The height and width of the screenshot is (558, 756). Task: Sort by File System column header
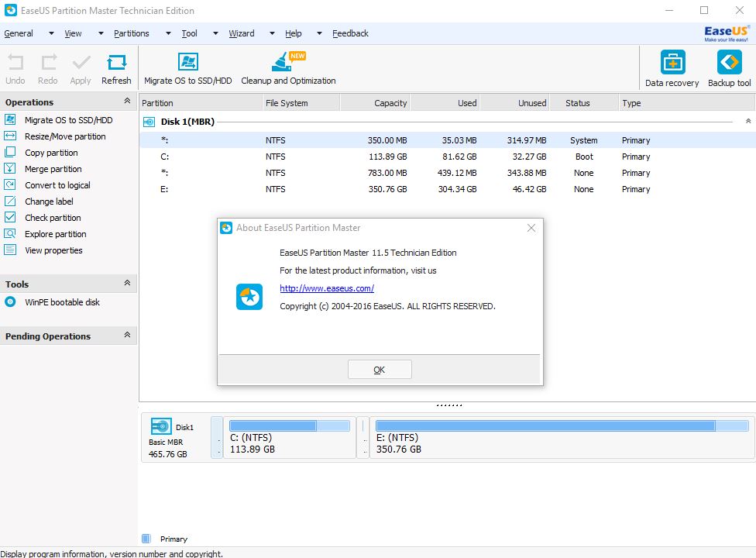(x=302, y=103)
